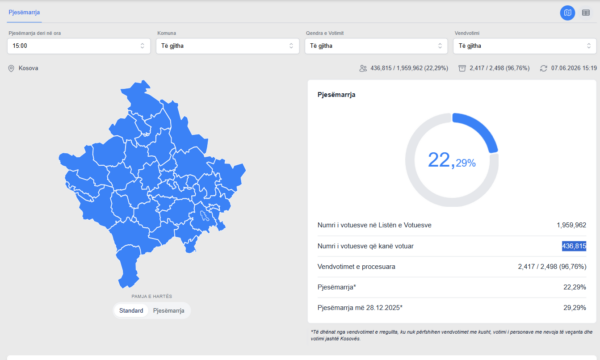Expand the Vendvotimi dropdown
This screenshot has width=600, height=360.
(525, 46)
